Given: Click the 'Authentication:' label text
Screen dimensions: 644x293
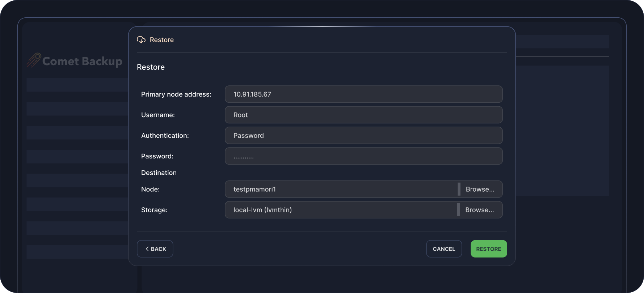Looking at the screenshot, I should point(165,136).
